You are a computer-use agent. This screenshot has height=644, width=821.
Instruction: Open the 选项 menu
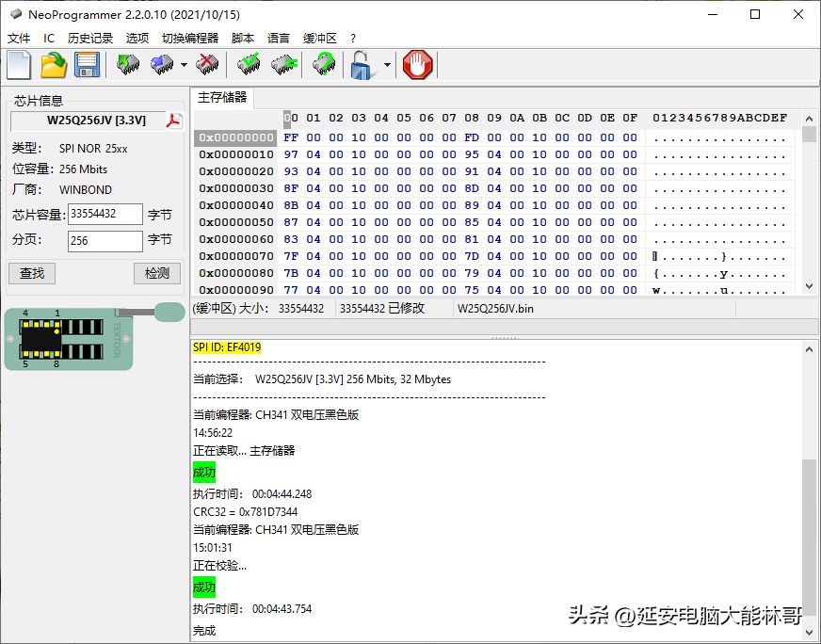[137, 39]
